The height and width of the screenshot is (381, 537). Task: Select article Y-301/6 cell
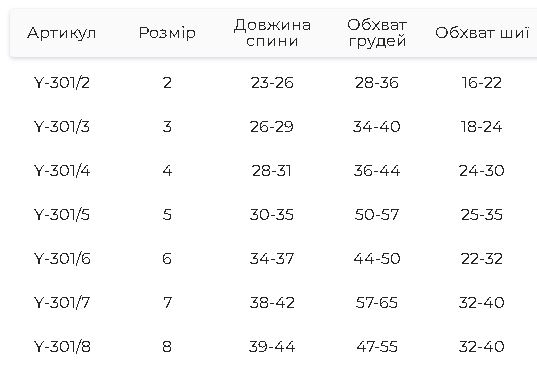click(x=62, y=259)
